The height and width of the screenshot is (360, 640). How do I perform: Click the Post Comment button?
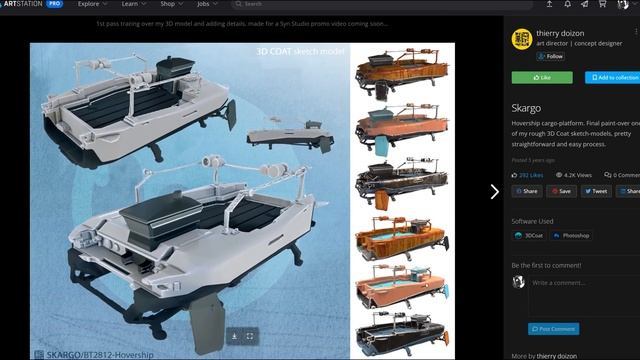pos(553,329)
